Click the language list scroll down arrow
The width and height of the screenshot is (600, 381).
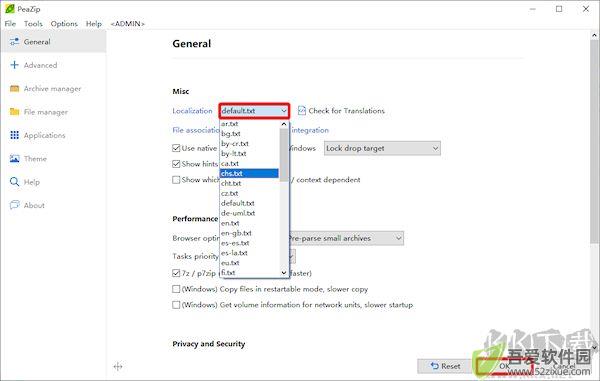[x=284, y=273]
